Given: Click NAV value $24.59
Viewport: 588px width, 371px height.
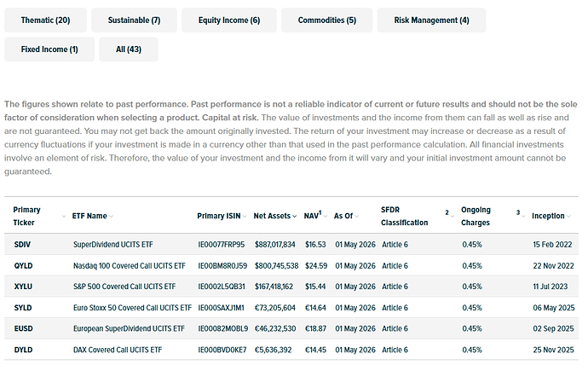Looking at the screenshot, I should [x=316, y=266].
